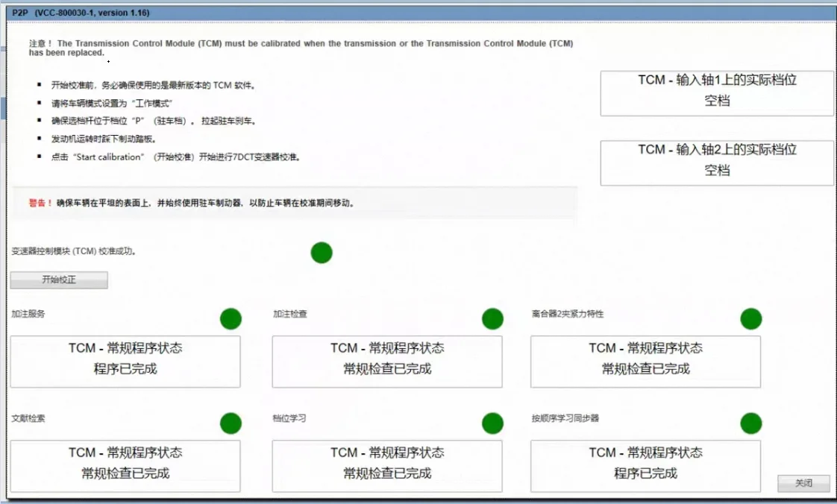
Task: Click the bullet about 档位 P 驻车档
Action: [154, 121]
